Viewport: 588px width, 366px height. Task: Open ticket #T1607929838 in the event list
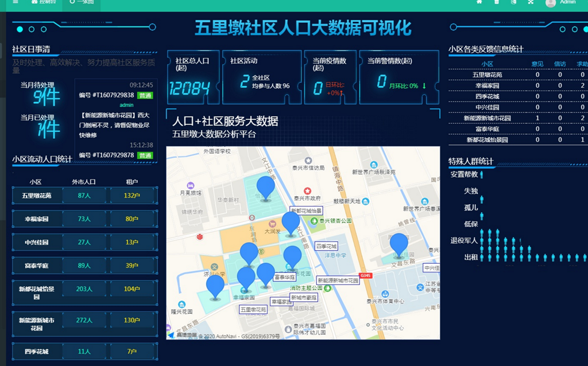[107, 95]
